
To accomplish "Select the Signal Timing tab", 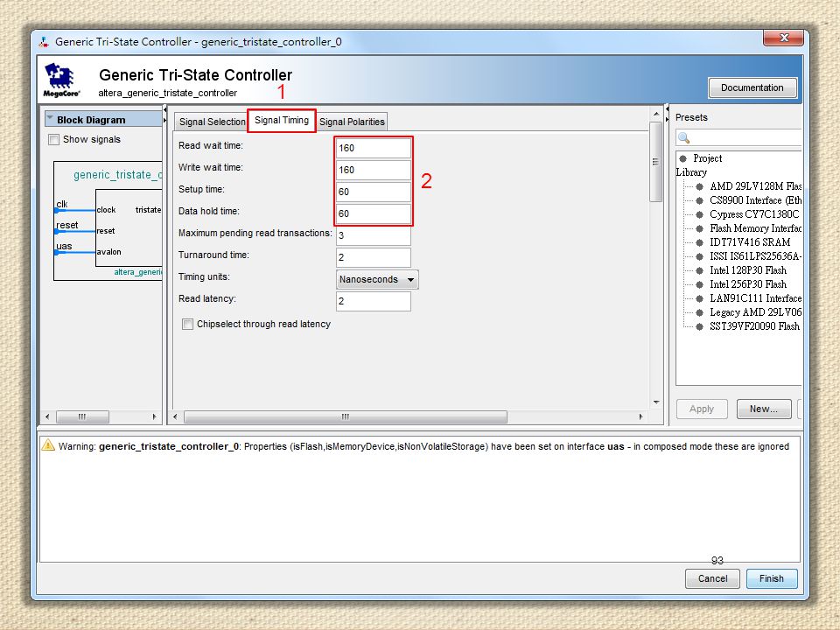I will pyautogui.click(x=282, y=121).
